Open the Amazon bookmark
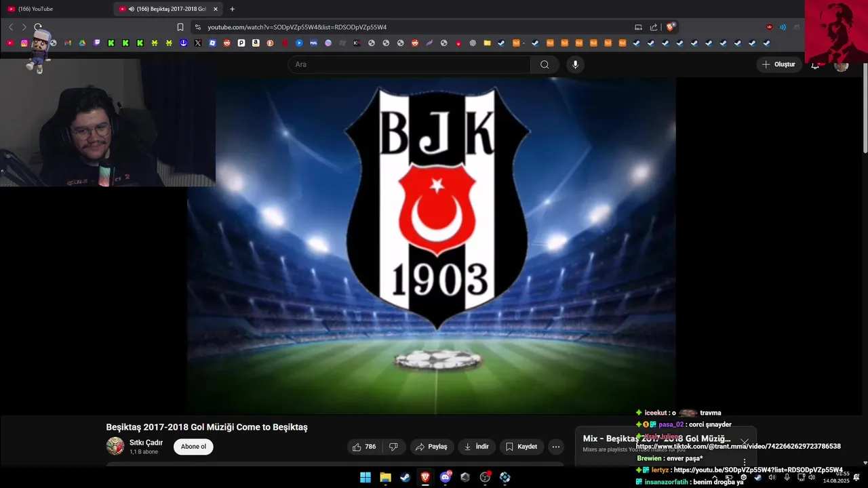 tap(256, 43)
